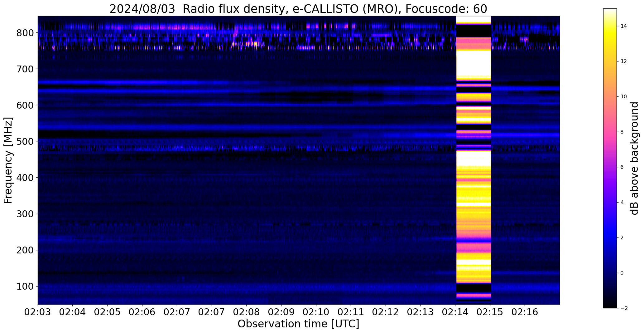This screenshot has width=644, height=333.
Task: Click the 02:15 time tick label
Action: (x=490, y=312)
